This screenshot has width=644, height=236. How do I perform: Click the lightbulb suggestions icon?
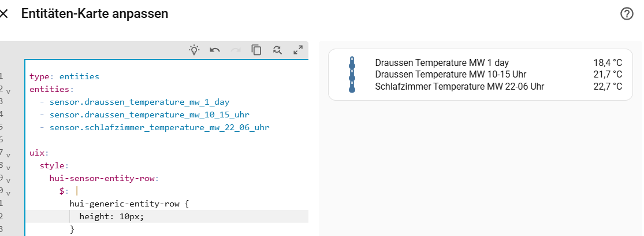(x=194, y=50)
